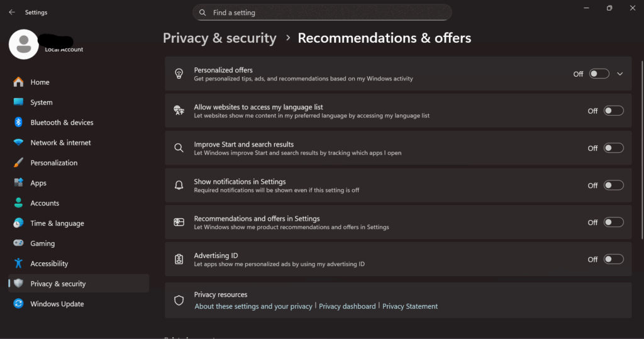The width and height of the screenshot is (644, 339).
Task: Toggle the Advertising ID switch on
Action: 613,259
